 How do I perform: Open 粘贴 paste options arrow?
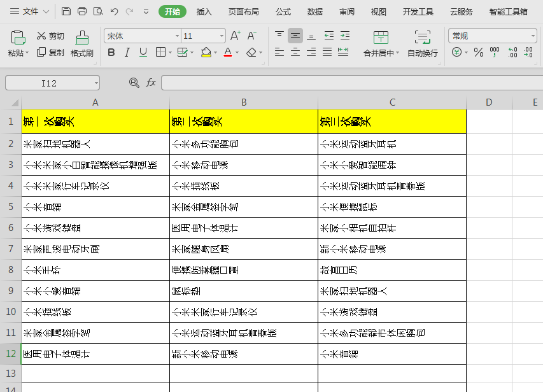pyautogui.click(x=27, y=53)
